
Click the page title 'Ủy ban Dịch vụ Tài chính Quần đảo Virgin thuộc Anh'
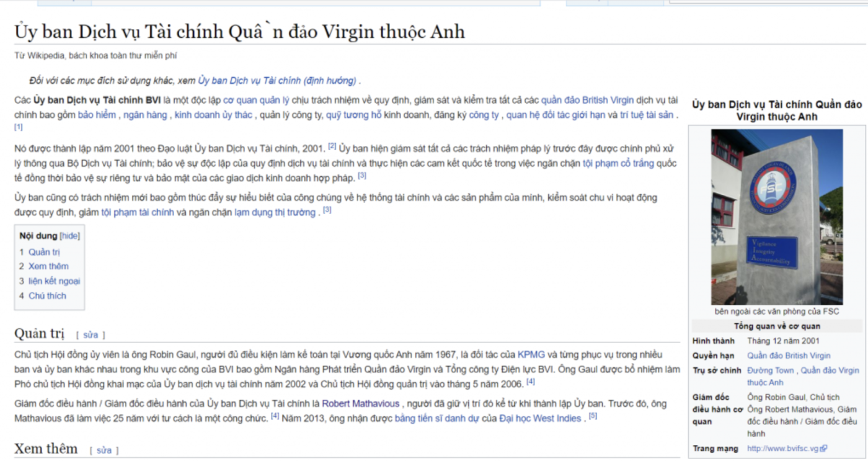[x=239, y=31]
